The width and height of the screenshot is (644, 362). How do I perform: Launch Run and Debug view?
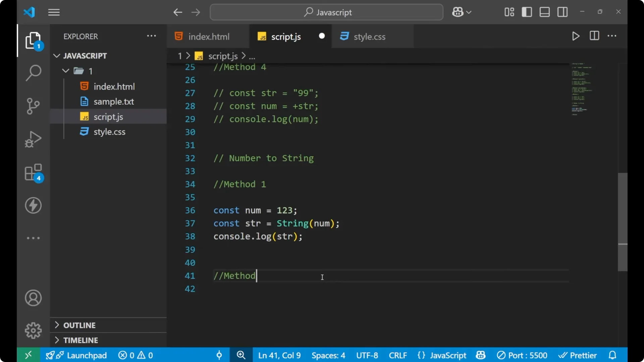coord(33,139)
